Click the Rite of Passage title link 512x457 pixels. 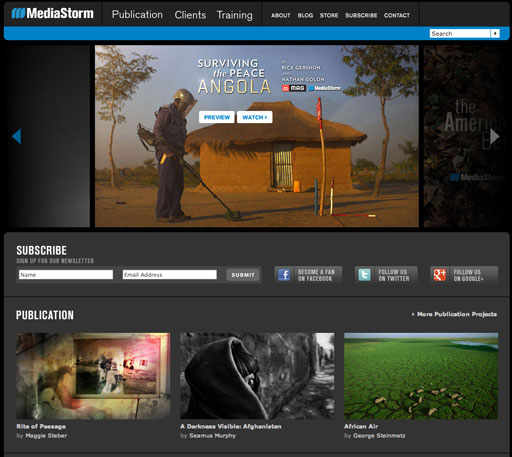(41, 426)
